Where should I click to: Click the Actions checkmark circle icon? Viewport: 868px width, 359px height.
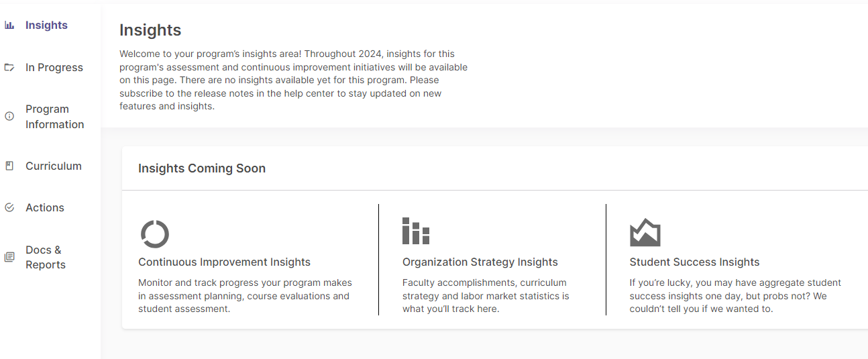[9, 207]
